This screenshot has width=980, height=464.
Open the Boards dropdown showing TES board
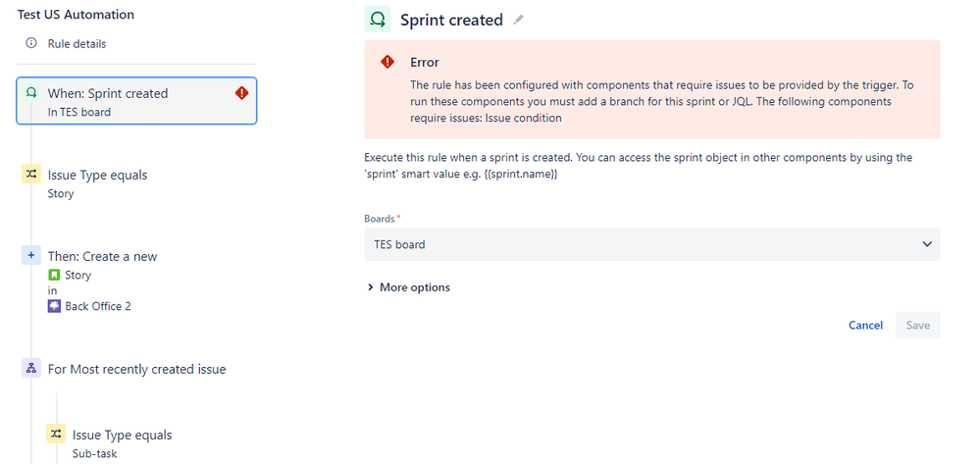coord(652,244)
